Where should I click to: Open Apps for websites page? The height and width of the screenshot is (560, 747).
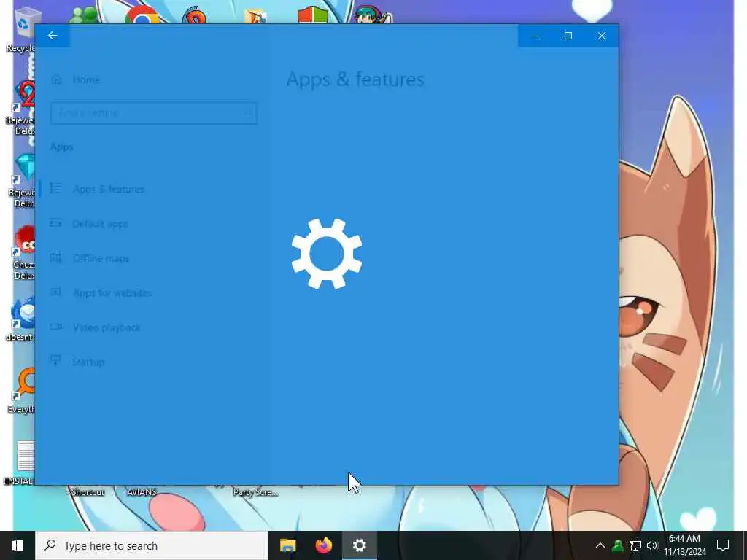pyautogui.click(x=112, y=293)
